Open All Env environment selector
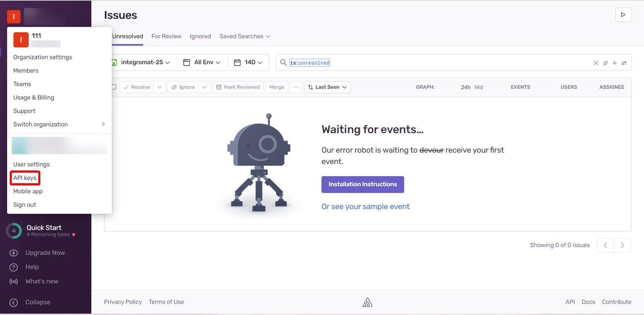Screen dimensions: 644x315 point(202,62)
